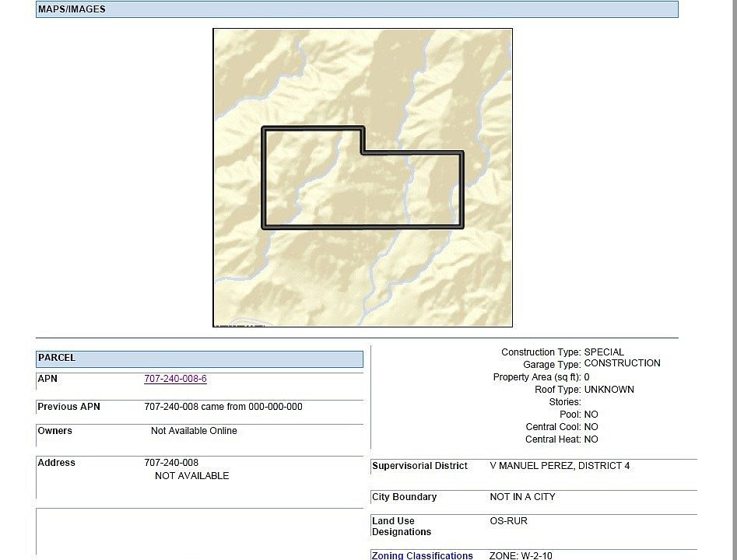Open the APN link 707-240-008-6

[x=175, y=379]
